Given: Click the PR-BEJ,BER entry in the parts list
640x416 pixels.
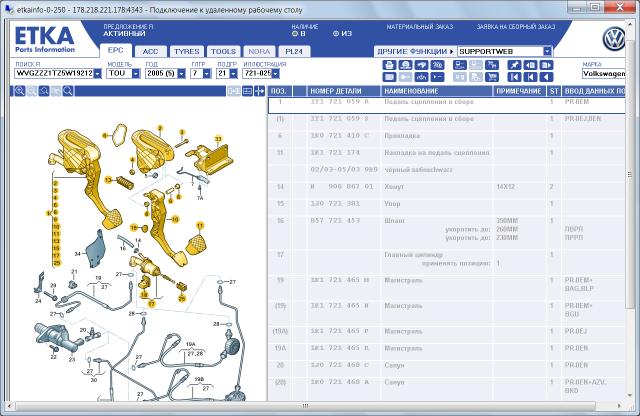Looking at the screenshot, I should click(583, 119).
